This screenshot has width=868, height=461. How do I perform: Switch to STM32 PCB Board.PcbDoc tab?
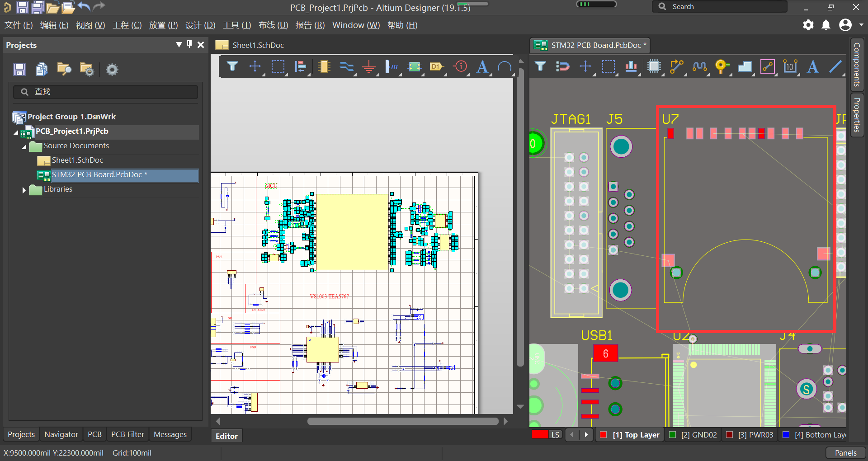[590, 45]
